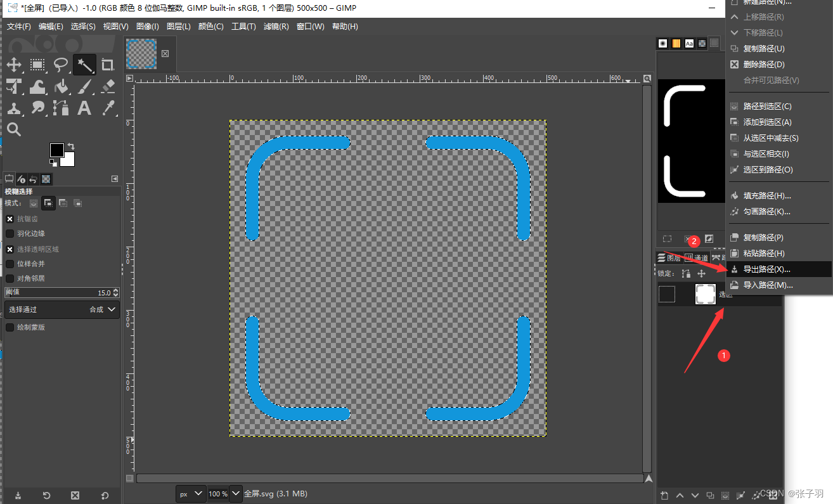The width and height of the screenshot is (833, 504).
Task: Switch to Images tab in toolbox dock
Action: click(x=46, y=179)
